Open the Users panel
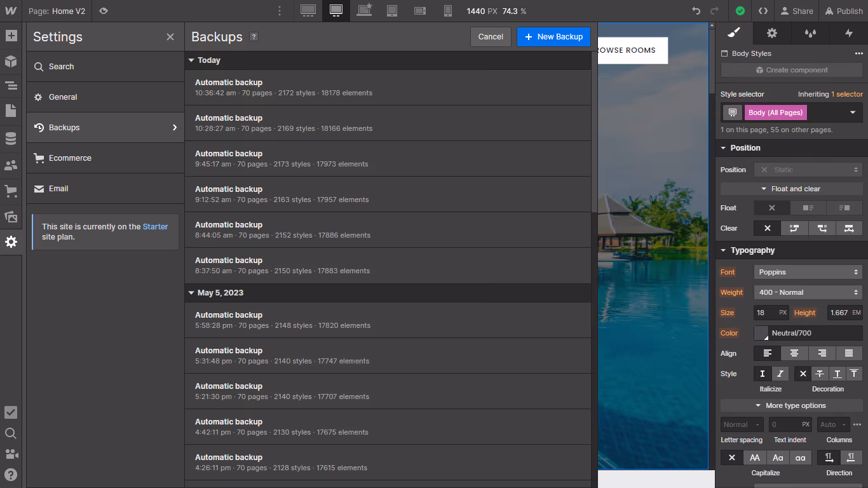This screenshot has width=868, height=488. pos(11,165)
